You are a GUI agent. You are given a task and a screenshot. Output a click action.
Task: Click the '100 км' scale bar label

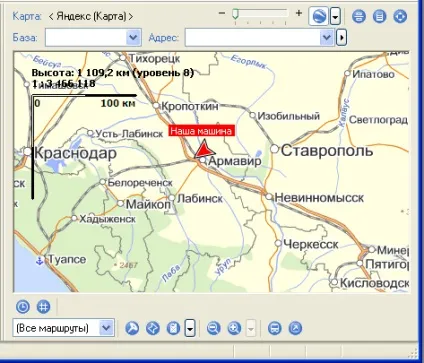(118, 103)
